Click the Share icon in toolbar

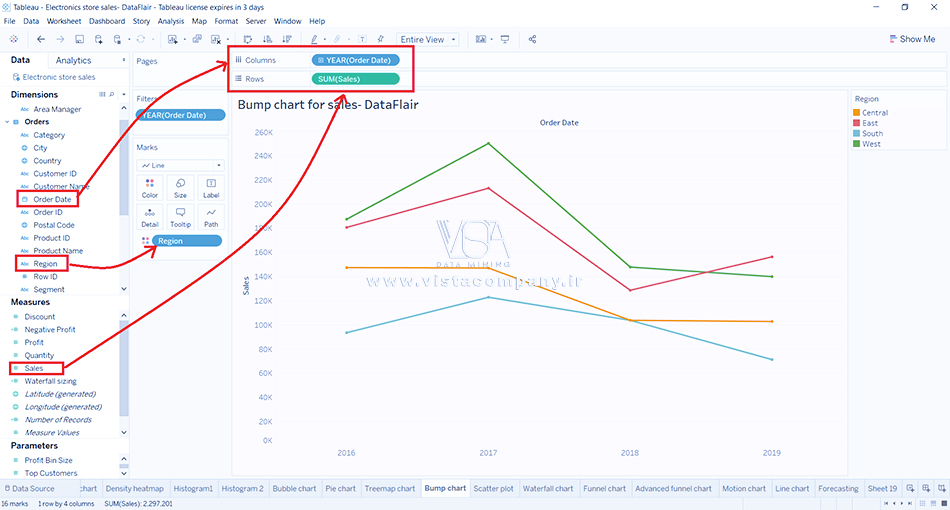532,40
